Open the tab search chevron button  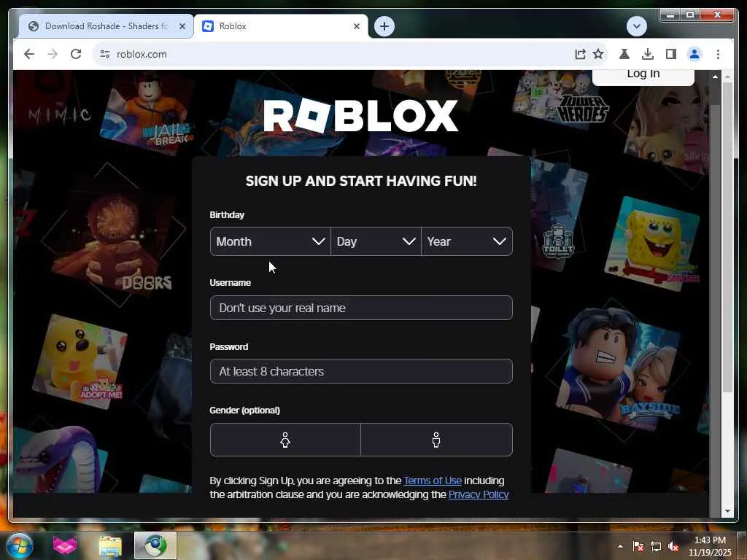pos(636,26)
